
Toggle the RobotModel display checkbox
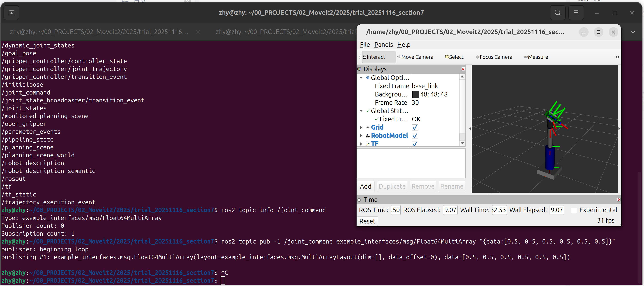[x=415, y=136]
